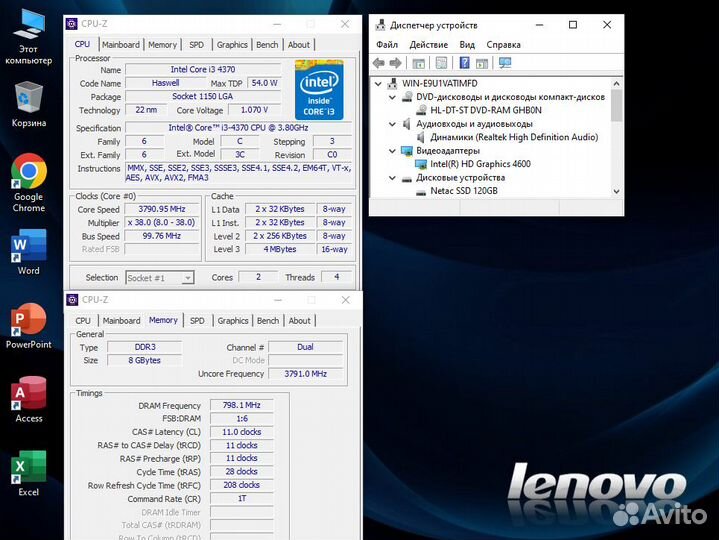Collapse the Аудиовходы и аудиовыходы chevron

392,124
